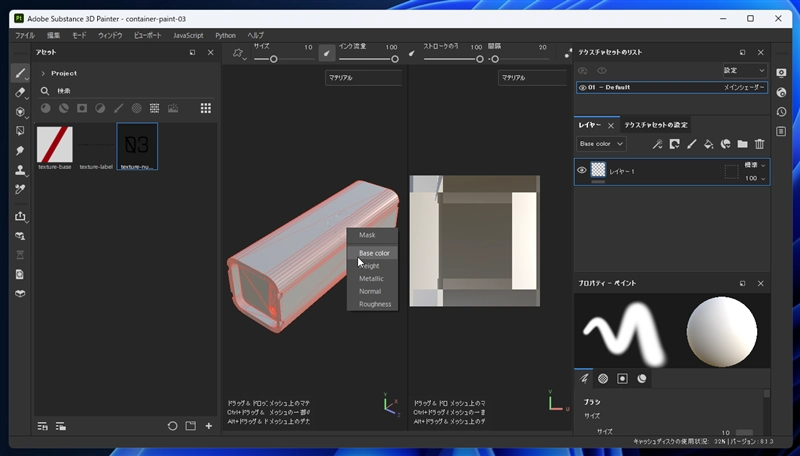The height and width of the screenshot is (456, 800).
Task: Add a fill layer with bucket icon
Action: point(708,144)
